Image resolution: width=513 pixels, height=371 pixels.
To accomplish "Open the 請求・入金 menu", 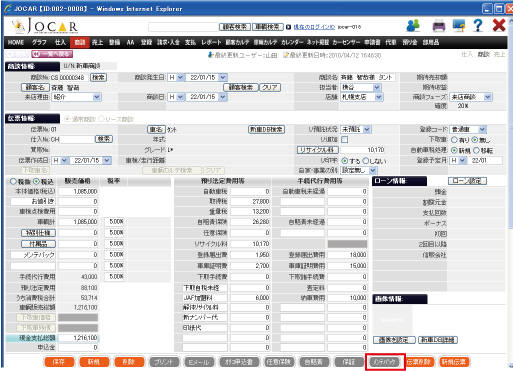I will pos(168,42).
